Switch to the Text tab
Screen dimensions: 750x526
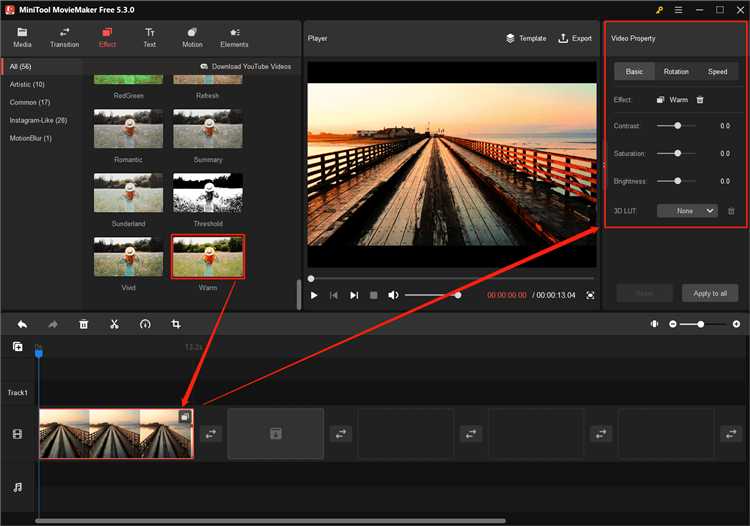point(150,38)
